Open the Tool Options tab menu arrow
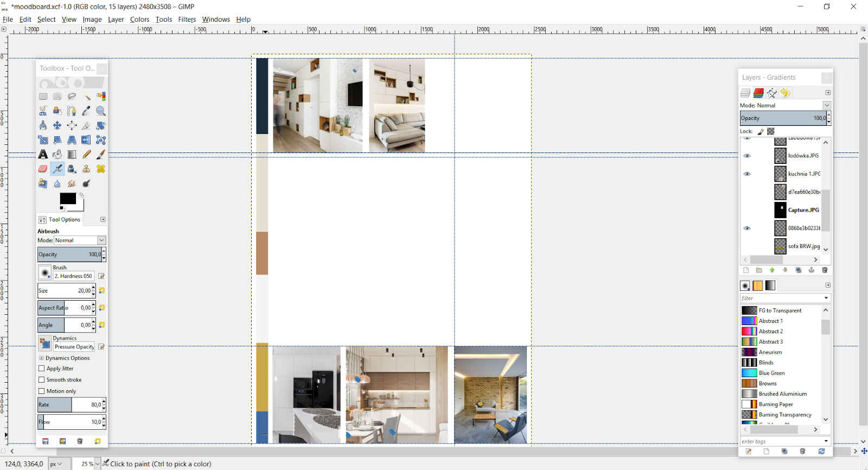Screen dimensions: 868x470 [x=103, y=220]
